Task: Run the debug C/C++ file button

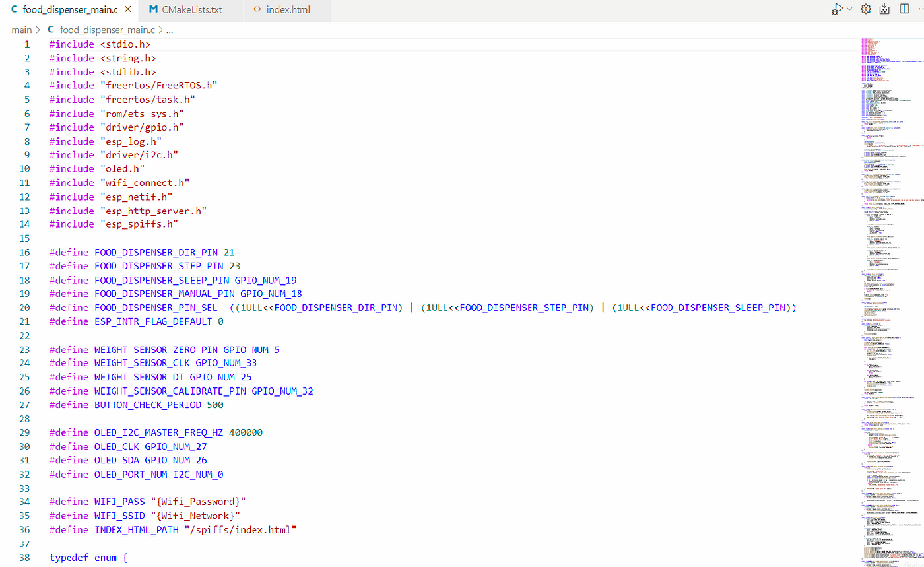Action: pos(837,9)
